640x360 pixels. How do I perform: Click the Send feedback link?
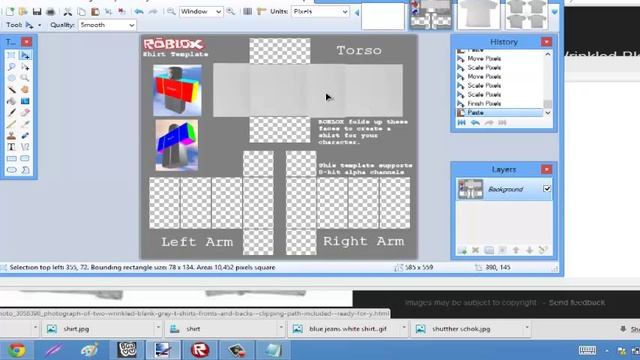point(577,302)
